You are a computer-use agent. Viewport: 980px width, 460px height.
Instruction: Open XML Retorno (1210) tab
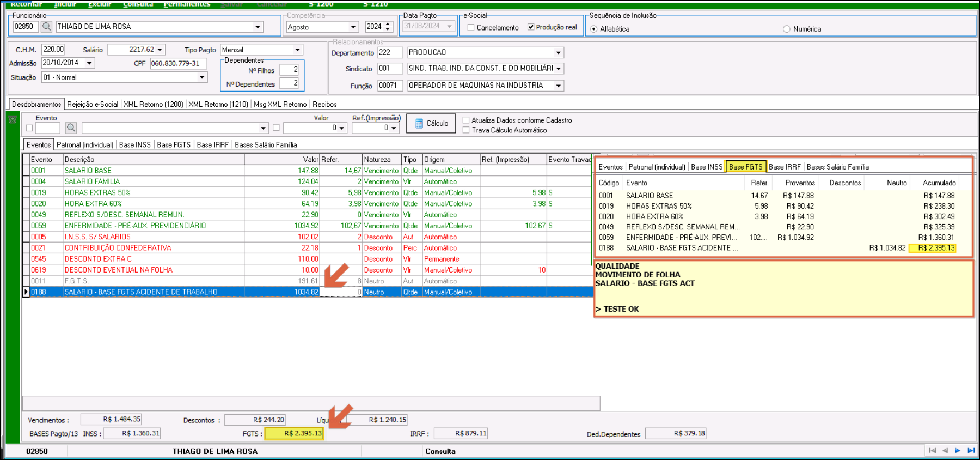click(218, 104)
